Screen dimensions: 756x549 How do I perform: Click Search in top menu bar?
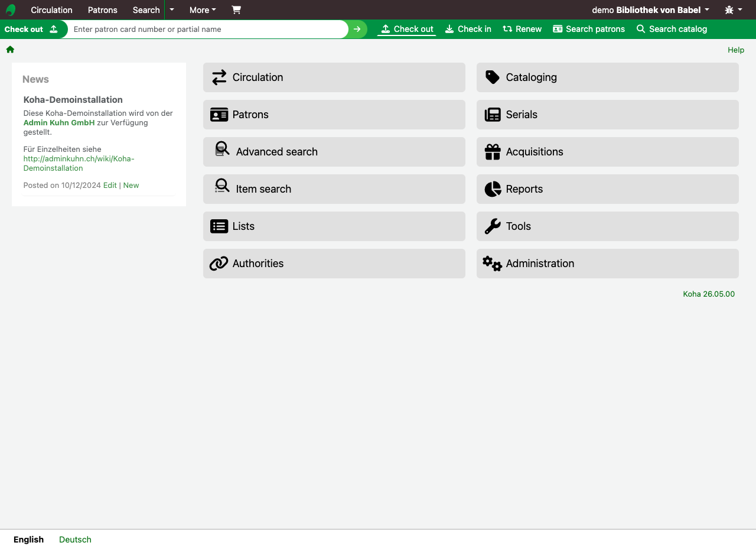[146, 10]
